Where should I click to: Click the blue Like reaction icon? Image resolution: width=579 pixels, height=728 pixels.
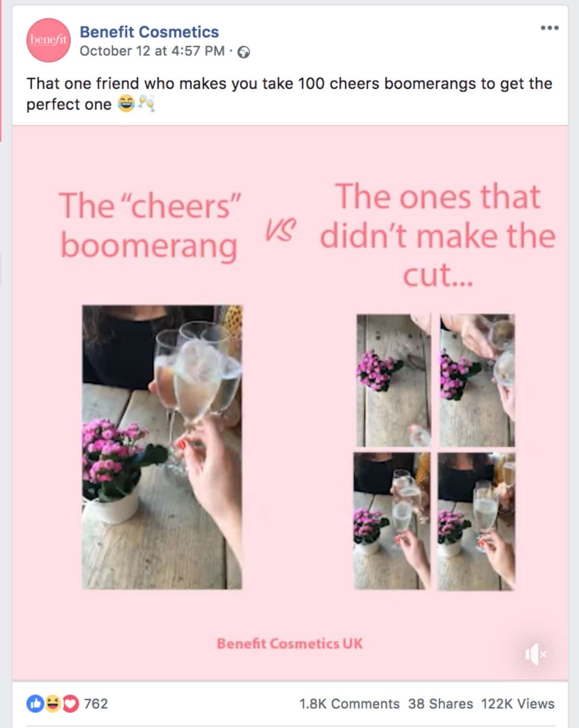[x=35, y=704]
